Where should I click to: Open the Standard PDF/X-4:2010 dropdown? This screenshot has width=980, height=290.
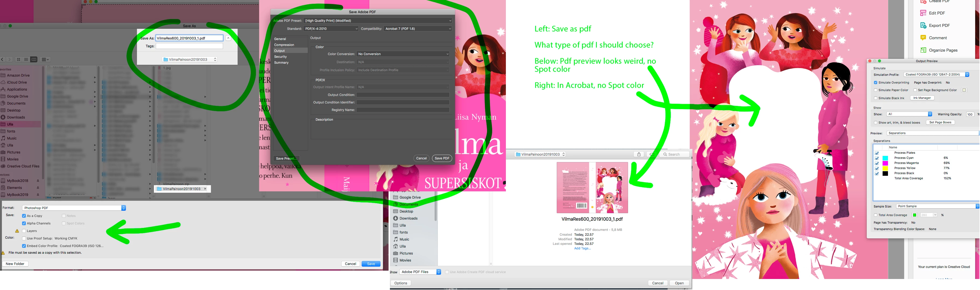coord(331,28)
